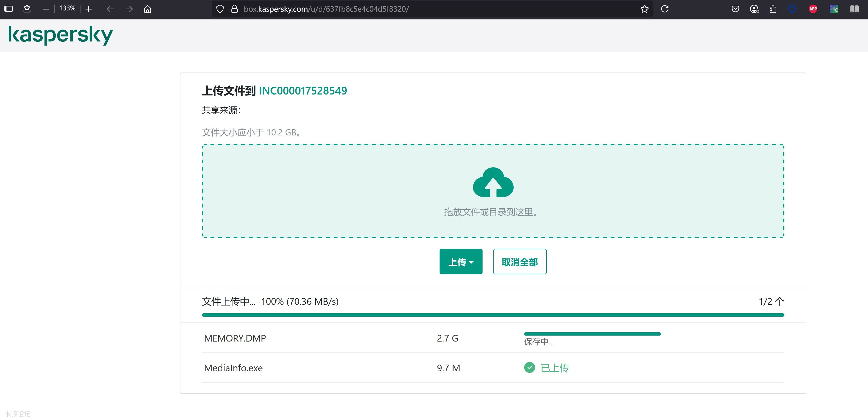
Task: Zoom out with the minus icon
Action: tap(46, 9)
